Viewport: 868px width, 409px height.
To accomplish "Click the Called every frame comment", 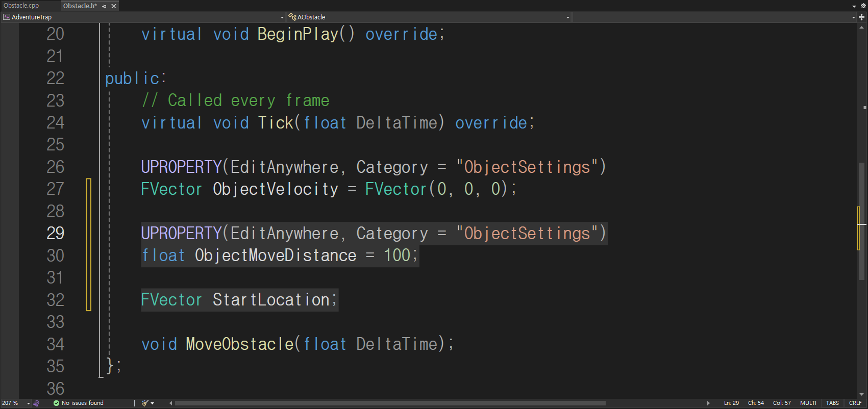I will click(x=235, y=100).
